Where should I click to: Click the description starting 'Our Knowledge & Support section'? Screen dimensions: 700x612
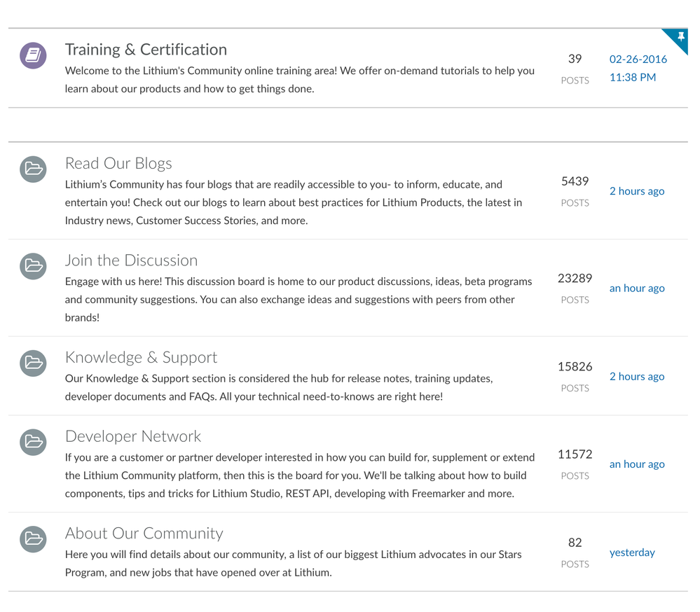(x=279, y=388)
